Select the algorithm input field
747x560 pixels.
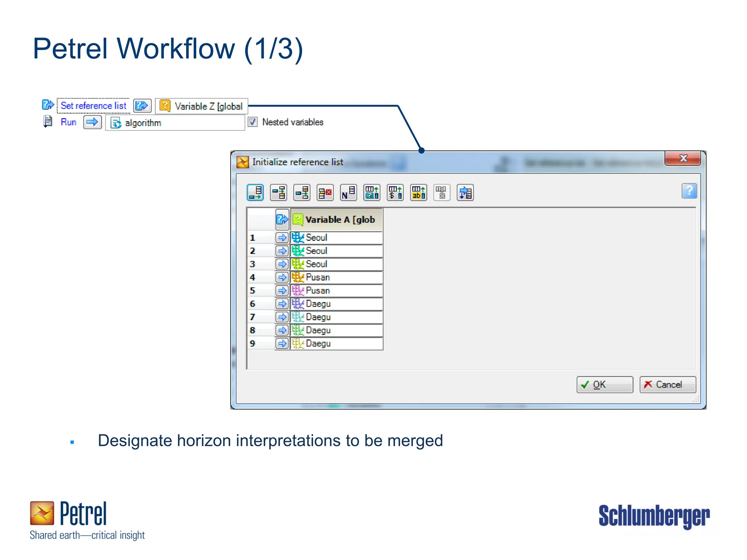click(175, 123)
